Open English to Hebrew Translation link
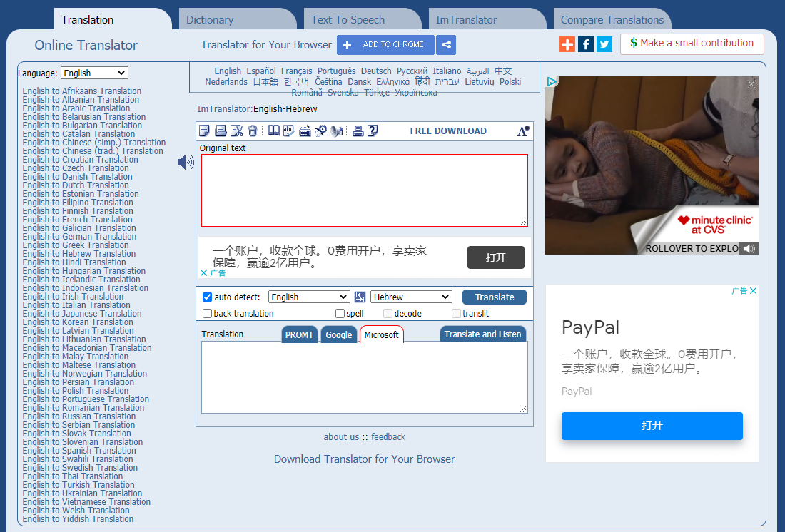The image size is (785, 532). coord(79,254)
